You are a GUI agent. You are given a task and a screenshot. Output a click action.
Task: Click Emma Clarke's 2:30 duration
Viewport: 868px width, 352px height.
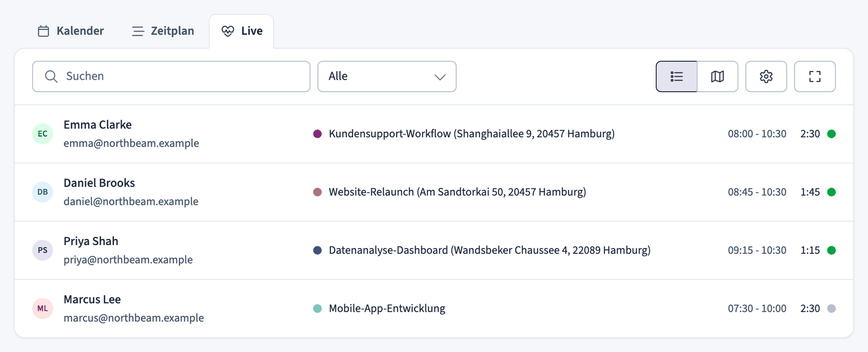pos(810,134)
